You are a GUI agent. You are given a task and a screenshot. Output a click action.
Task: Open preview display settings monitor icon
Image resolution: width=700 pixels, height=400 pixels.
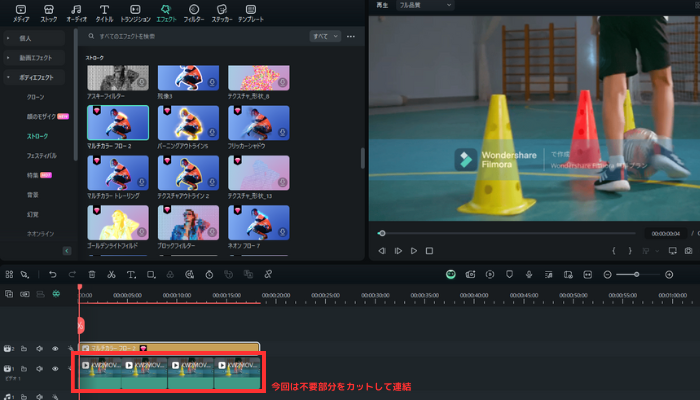pos(672,251)
